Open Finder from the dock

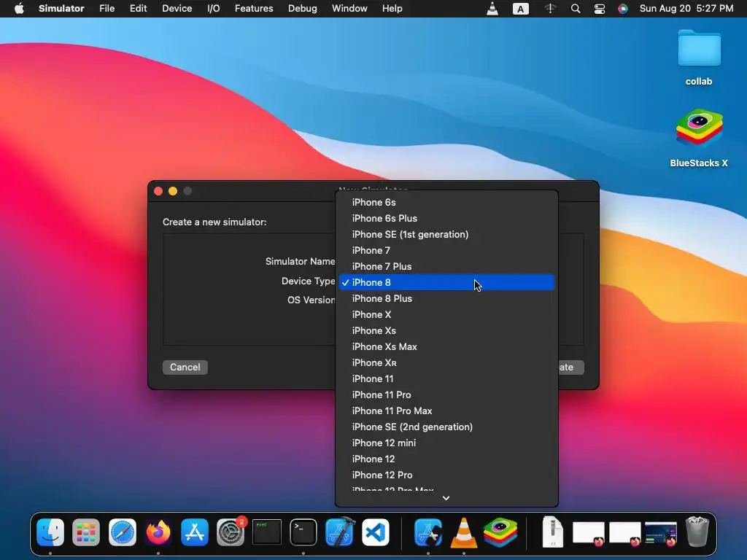click(50, 532)
